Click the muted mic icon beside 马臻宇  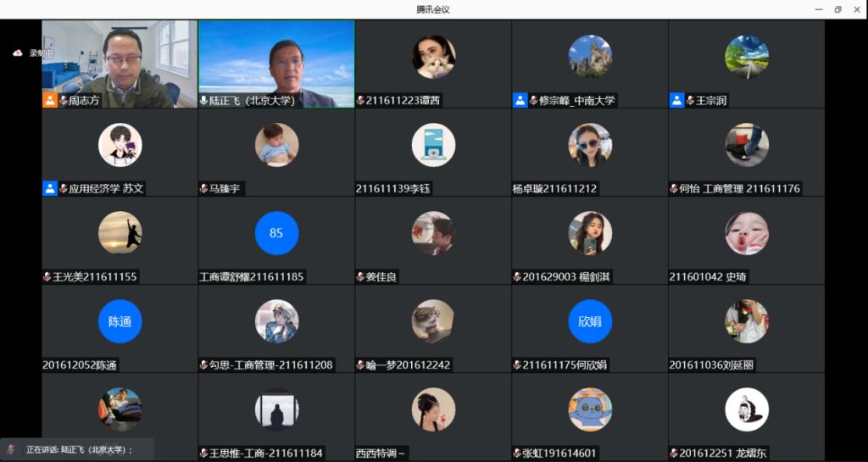203,188
